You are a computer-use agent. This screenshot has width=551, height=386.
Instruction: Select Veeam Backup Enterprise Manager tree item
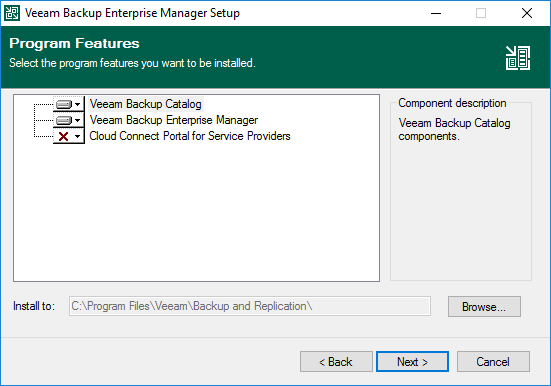(174, 120)
